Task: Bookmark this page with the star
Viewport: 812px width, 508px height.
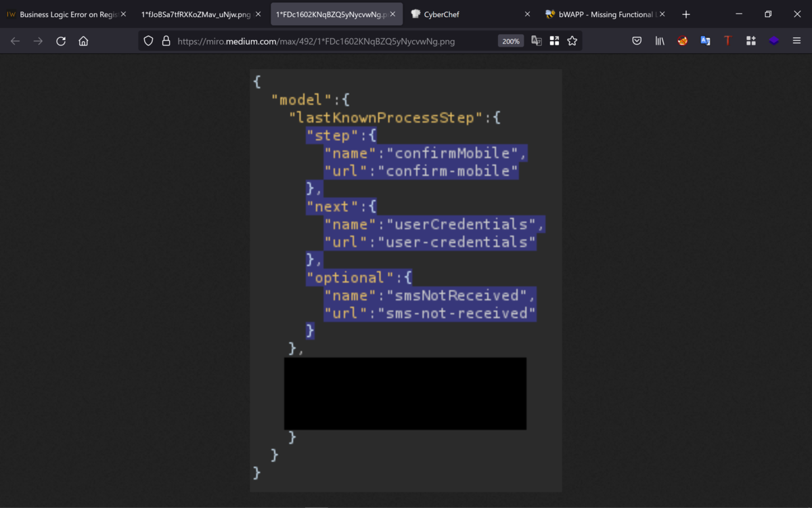Action: pyautogui.click(x=572, y=41)
